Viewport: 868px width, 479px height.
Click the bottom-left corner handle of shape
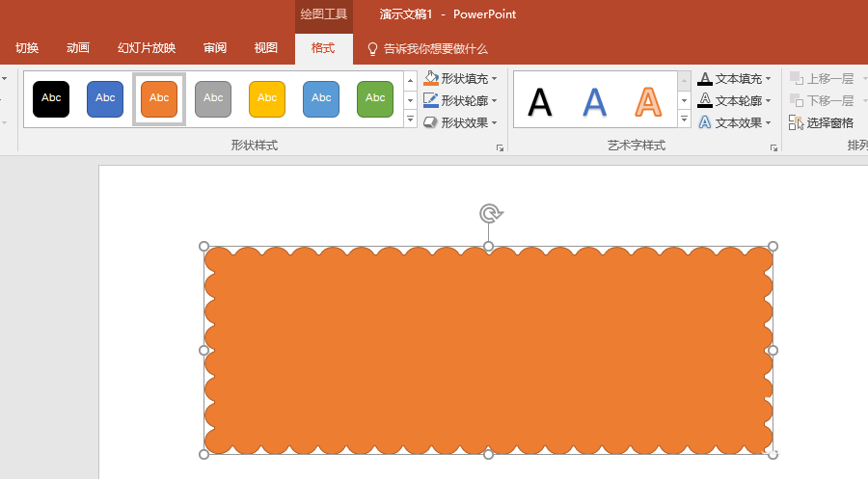(203, 454)
